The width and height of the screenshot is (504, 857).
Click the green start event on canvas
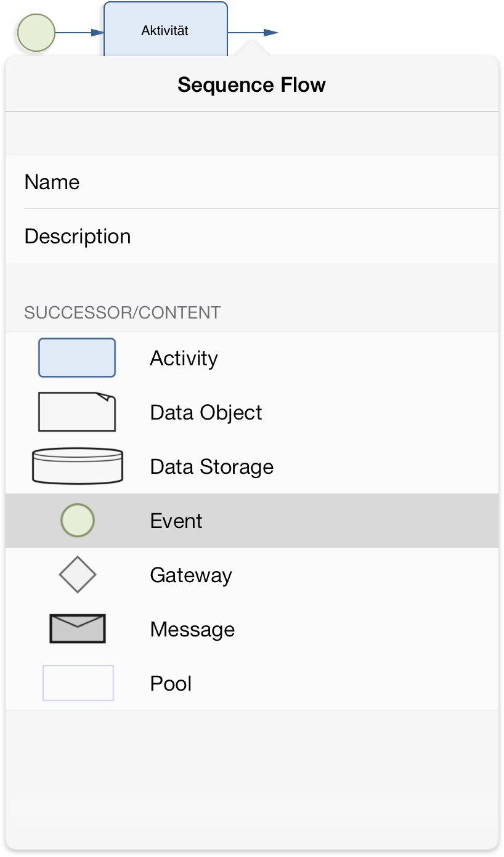tap(36, 32)
